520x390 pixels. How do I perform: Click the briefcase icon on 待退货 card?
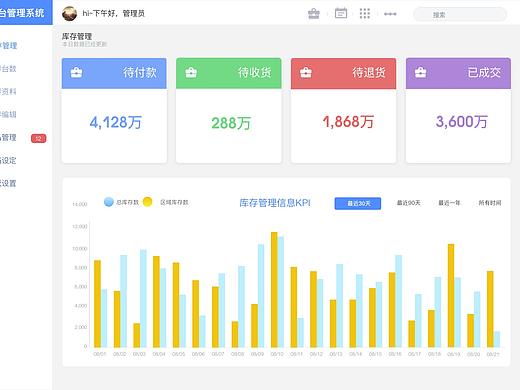[x=306, y=72]
